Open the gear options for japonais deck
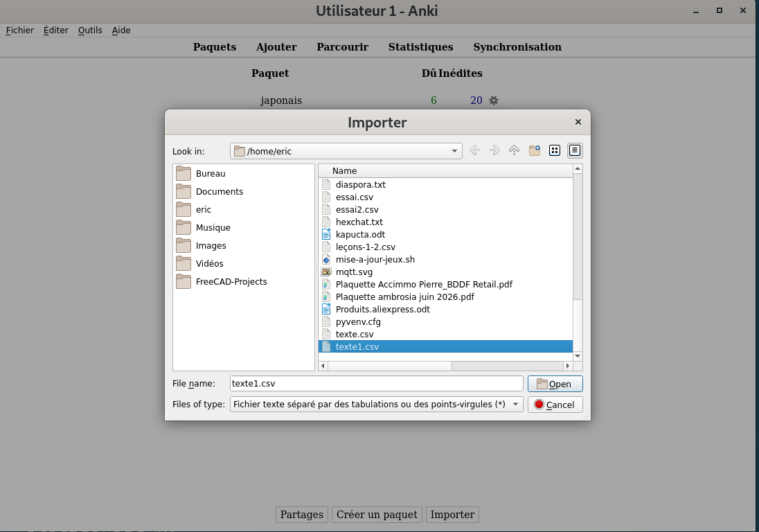Image resolution: width=759 pixels, height=532 pixels. 493,100
